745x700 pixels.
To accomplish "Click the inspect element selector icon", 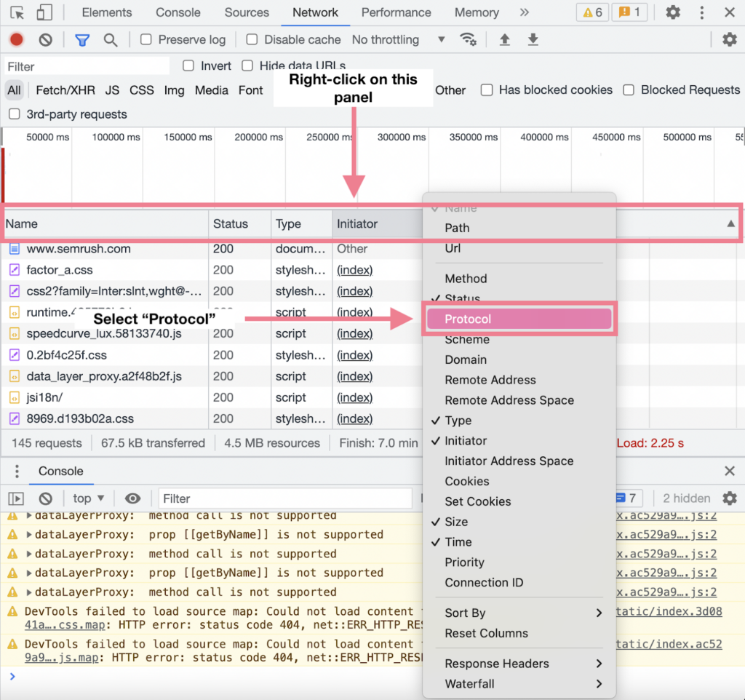I will coord(17,13).
